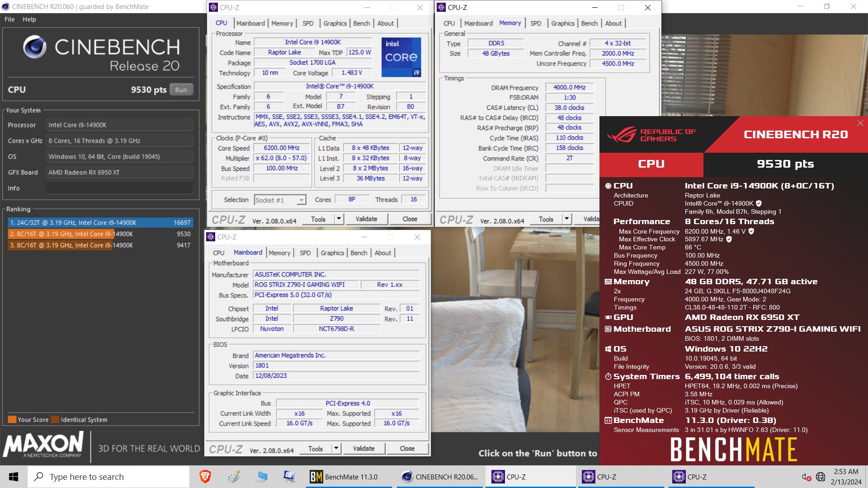868x488 pixels.
Task: Click the orange Your Score legend swatch
Action: pos(12,419)
